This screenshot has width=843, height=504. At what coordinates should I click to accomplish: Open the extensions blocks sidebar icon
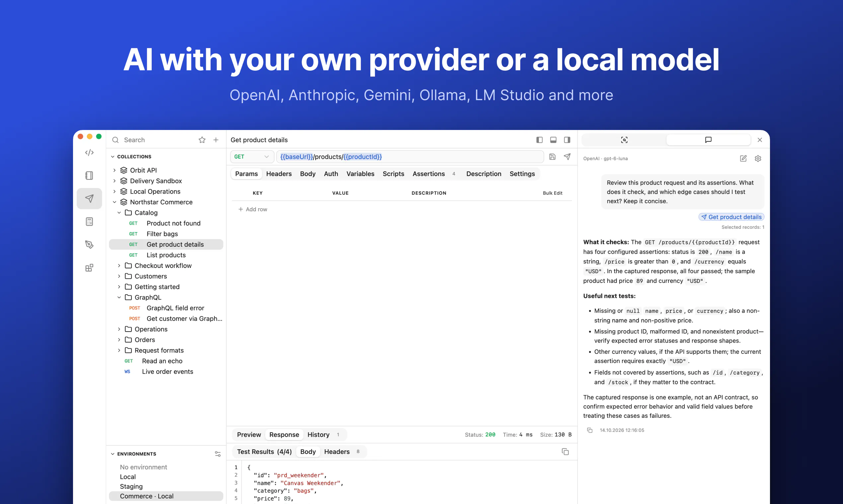[89, 268]
